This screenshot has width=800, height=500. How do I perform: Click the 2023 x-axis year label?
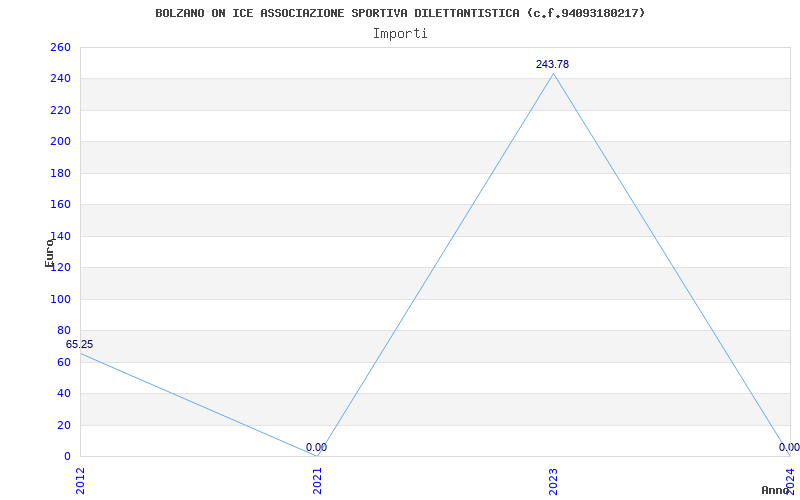(554, 481)
